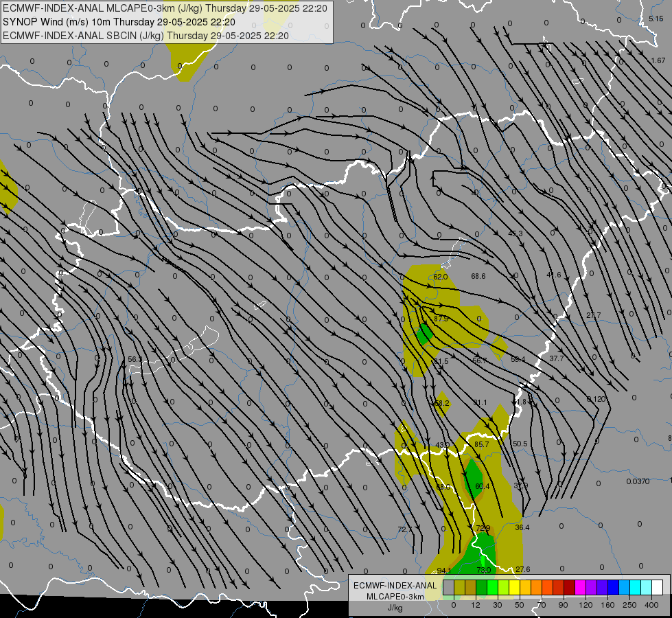This screenshot has height=618, width=672.
Task: Click the map value 56.7
Action: (480, 360)
